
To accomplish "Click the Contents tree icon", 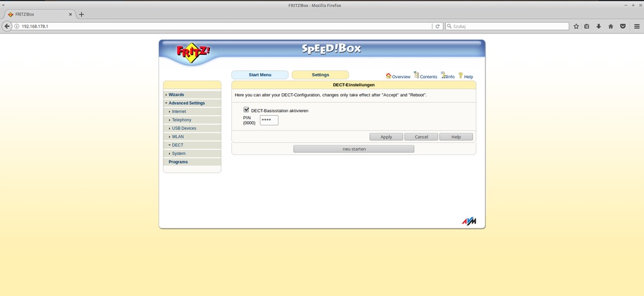I will pos(416,75).
